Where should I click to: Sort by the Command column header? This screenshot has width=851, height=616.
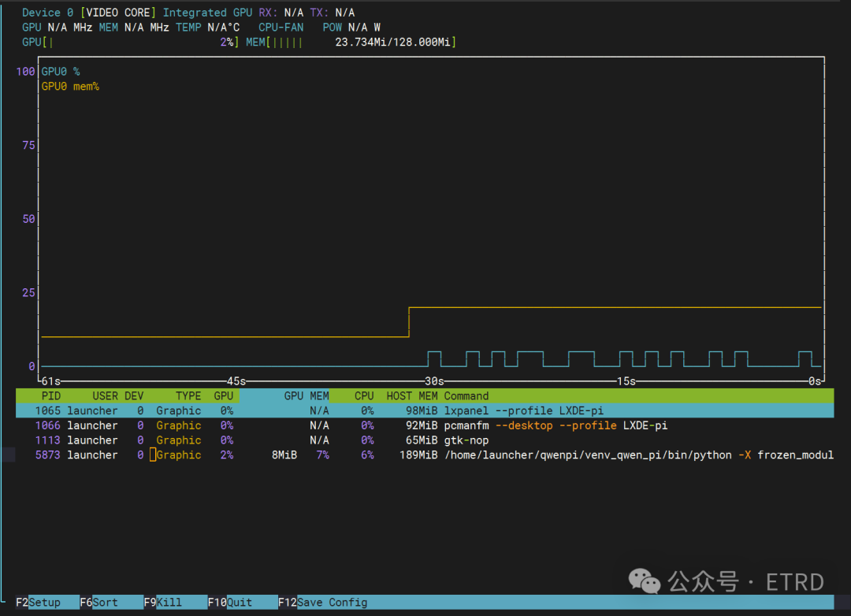tap(466, 395)
